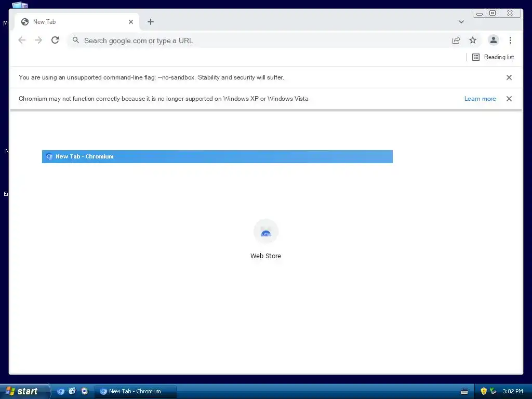The height and width of the screenshot is (399, 532).
Task: Select the New Tab tab
Action: pyautogui.click(x=77, y=22)
